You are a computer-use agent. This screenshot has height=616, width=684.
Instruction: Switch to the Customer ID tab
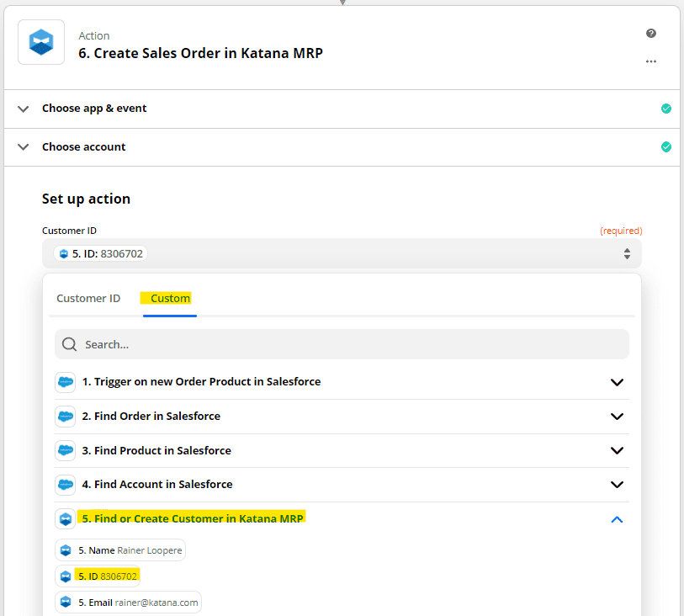coord(88,299)
